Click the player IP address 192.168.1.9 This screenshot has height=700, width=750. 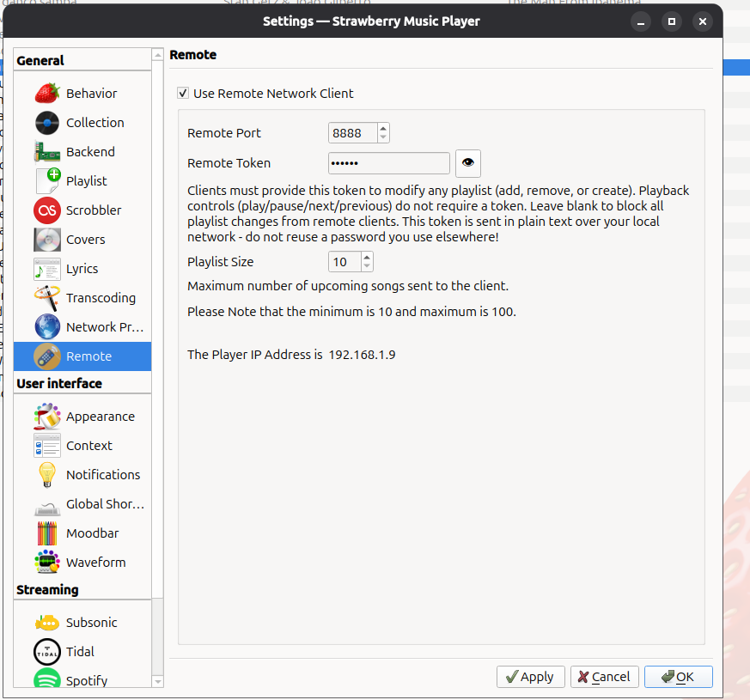(x=362, y=355)
